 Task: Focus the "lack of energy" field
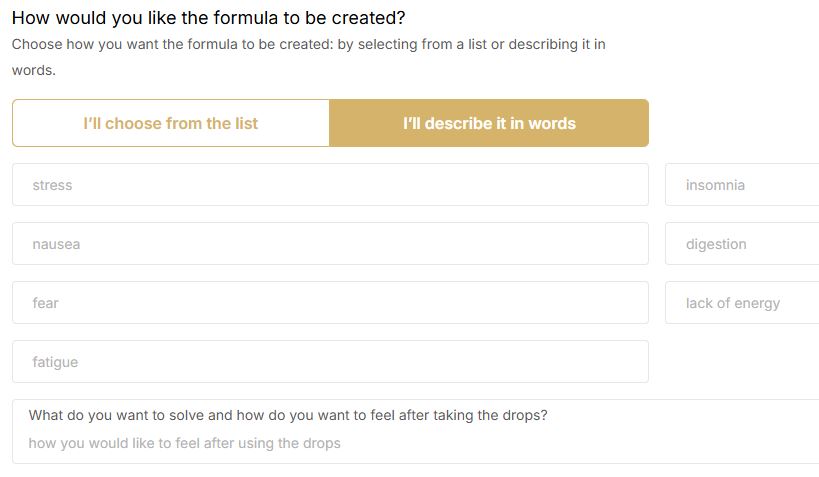click(x=742, y=303)
